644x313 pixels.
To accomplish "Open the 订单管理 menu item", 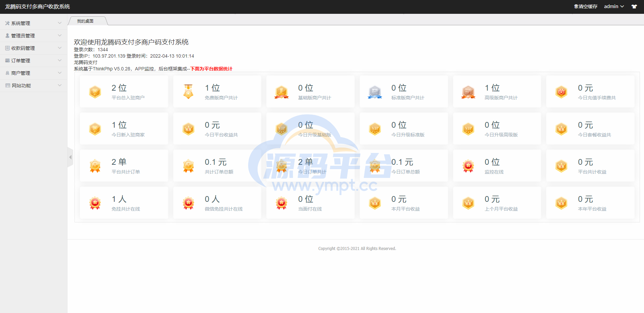I will tap(34, 61).
